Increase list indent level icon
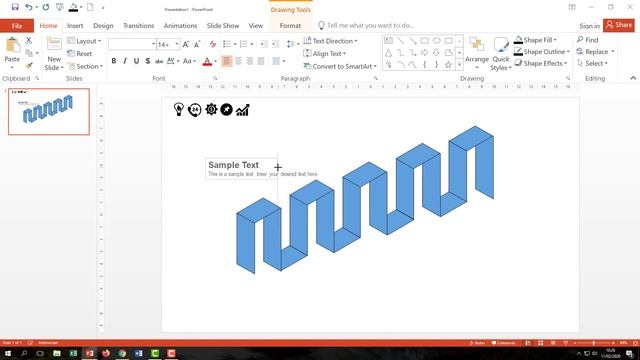Image resolution: width=640 pixels, height=360 pixels. coord(276,44)
